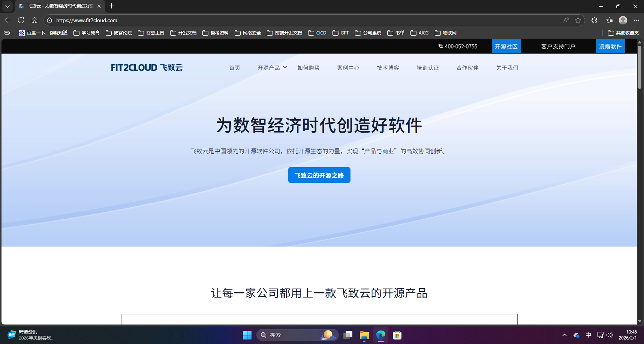Expand 开源产品 navigation dropdown

tap(272, 68)
